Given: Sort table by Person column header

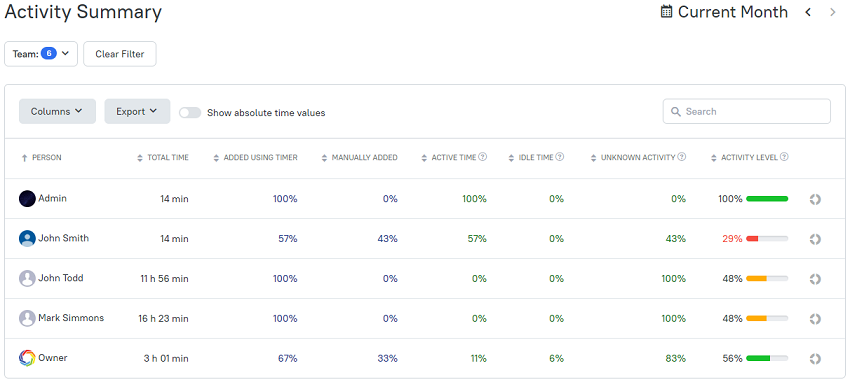Looking at the screenshot, I should coord(41,158).
